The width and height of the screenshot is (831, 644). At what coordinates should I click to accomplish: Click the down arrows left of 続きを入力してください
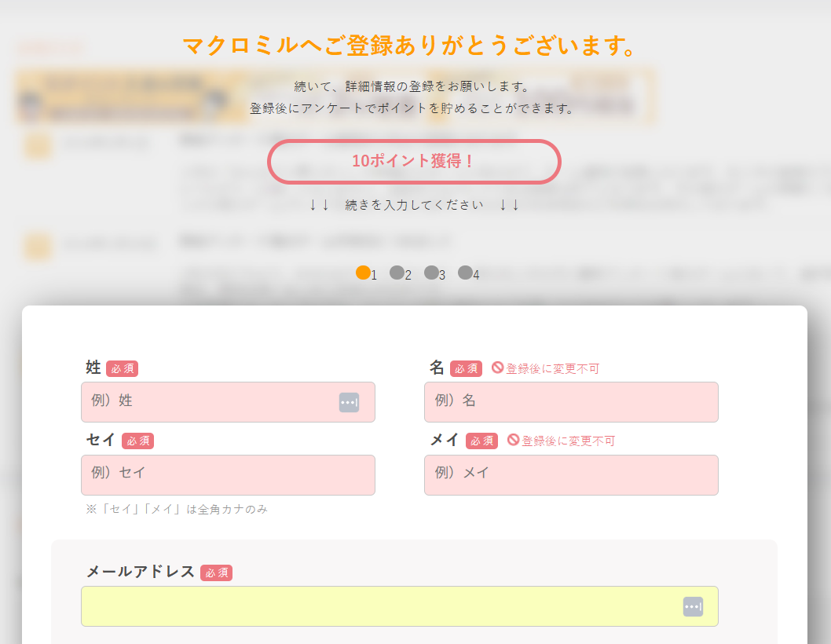319,205
